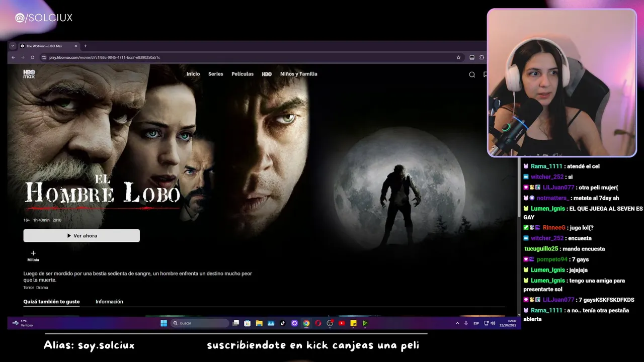644x362 pixels.
Task: Go to Inicio in HBO Max
Action: pyautogui.click(x=193, y=74)
